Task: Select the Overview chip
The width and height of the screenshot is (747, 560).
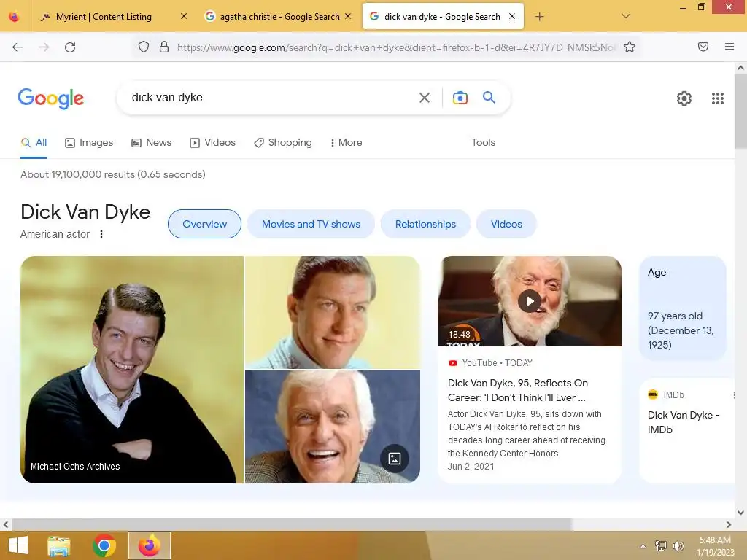Action: pyautogui.click(x=204, y=224)
